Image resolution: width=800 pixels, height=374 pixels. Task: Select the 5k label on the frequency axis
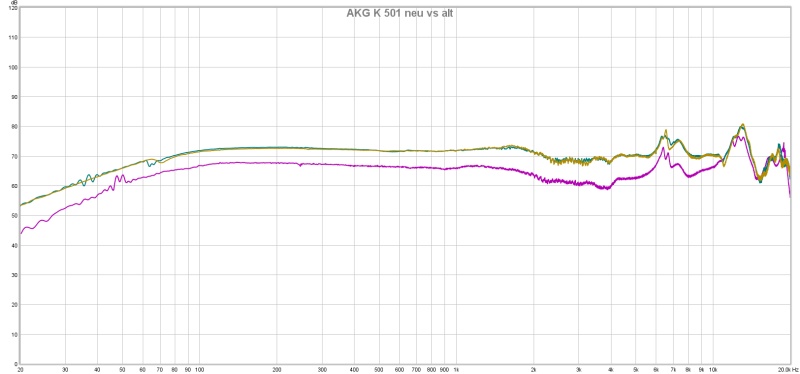tap(636, 369)
